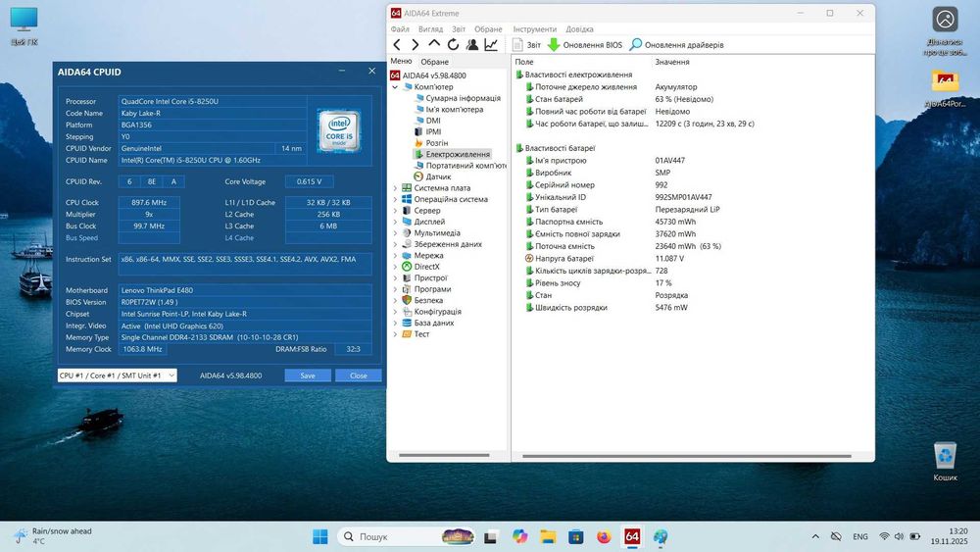Click Оновлення драйверів toolbar button
980x552 pixels.
(x=676, y=44)
